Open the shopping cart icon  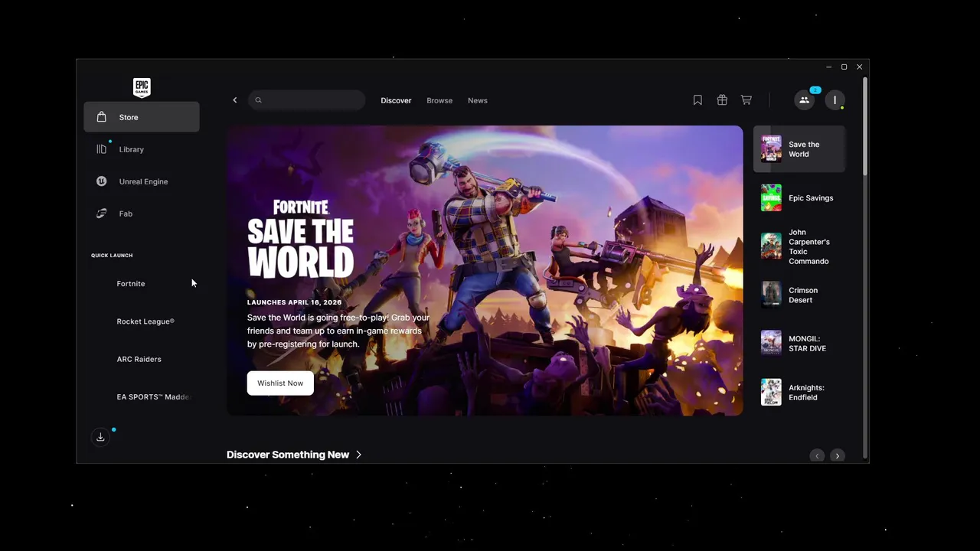pos(746,100)
